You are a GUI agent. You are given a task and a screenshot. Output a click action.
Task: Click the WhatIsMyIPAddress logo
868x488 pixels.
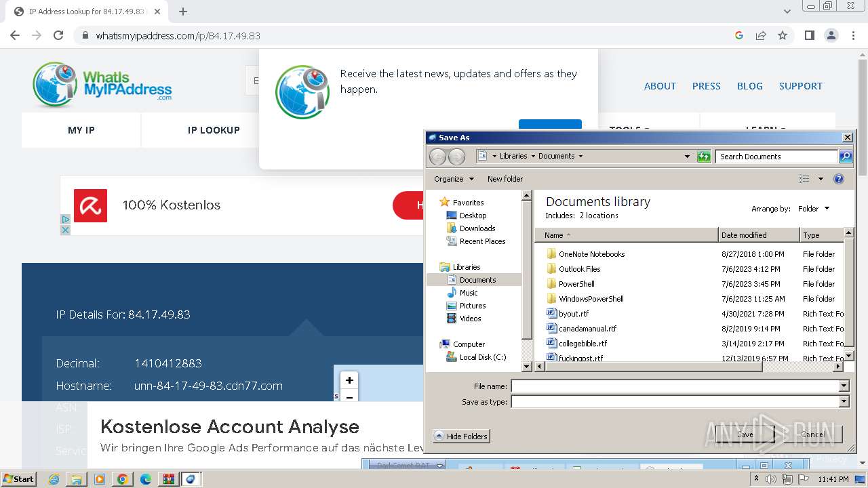(102, 85)
